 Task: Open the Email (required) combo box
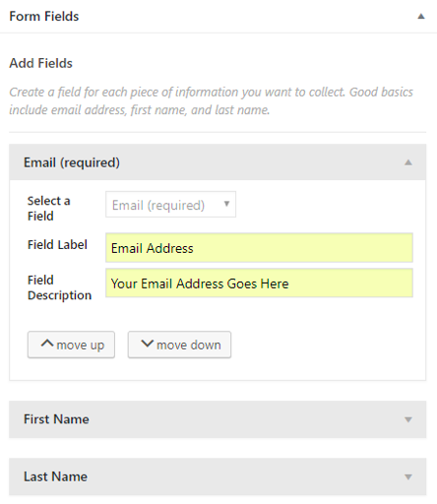[170, 205]
